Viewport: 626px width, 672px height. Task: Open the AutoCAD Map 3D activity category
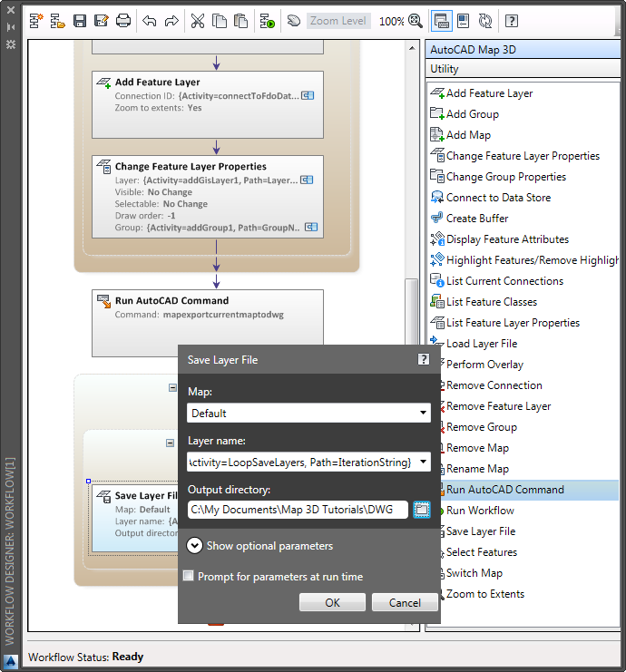[x=523, y=50]
